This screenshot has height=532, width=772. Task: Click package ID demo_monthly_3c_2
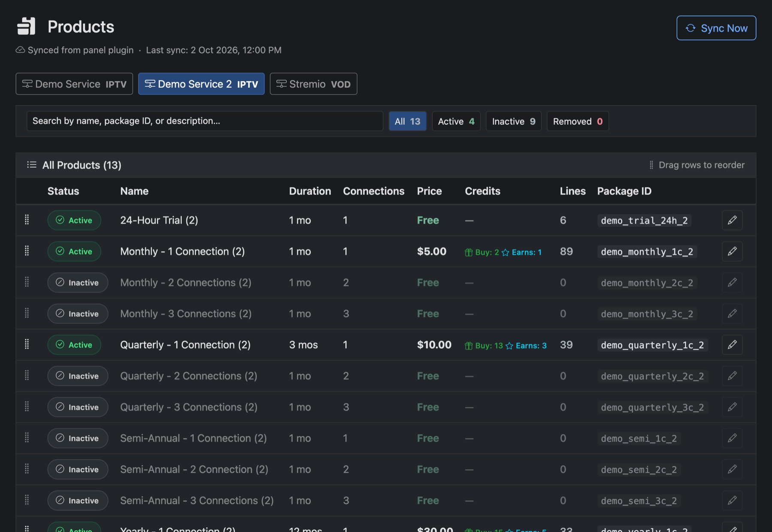coord(647,314)
